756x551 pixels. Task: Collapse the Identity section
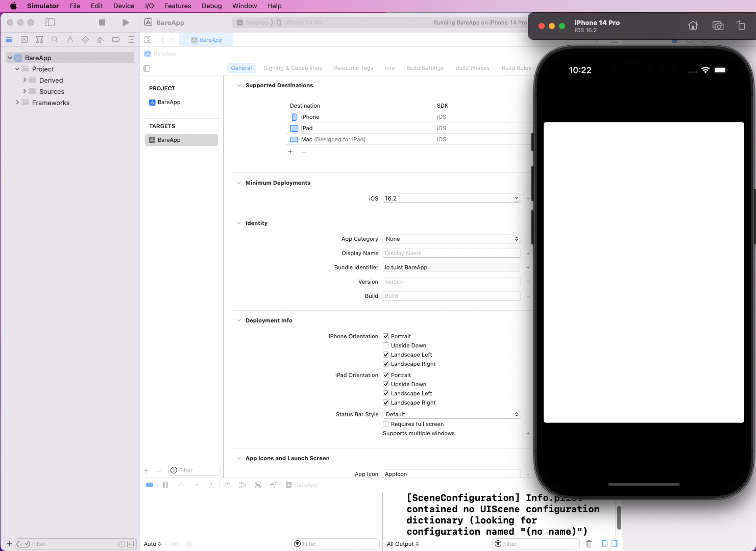coord(238,223)
